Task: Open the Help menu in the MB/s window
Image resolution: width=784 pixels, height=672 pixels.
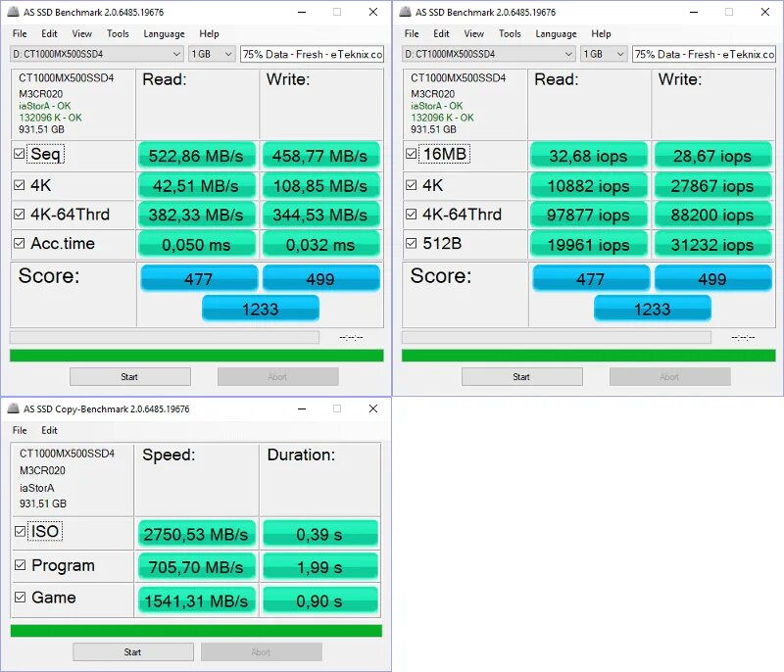Action: [209, 33]
